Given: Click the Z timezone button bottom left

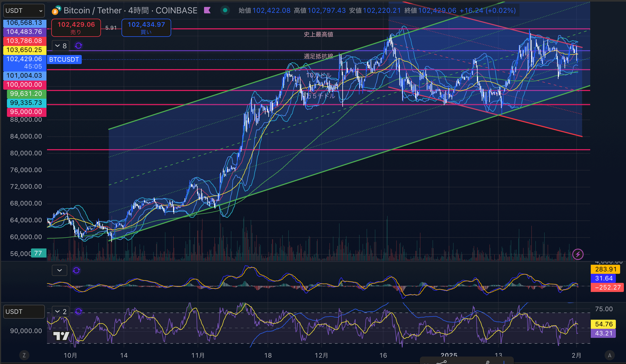Looking at the screenshot, I should click(24, 355).
